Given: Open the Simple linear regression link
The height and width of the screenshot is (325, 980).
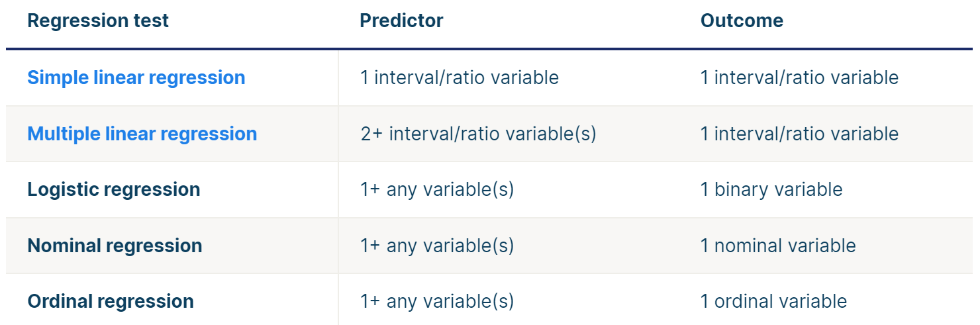Looking at the screenshot, I should click(136, 77).
